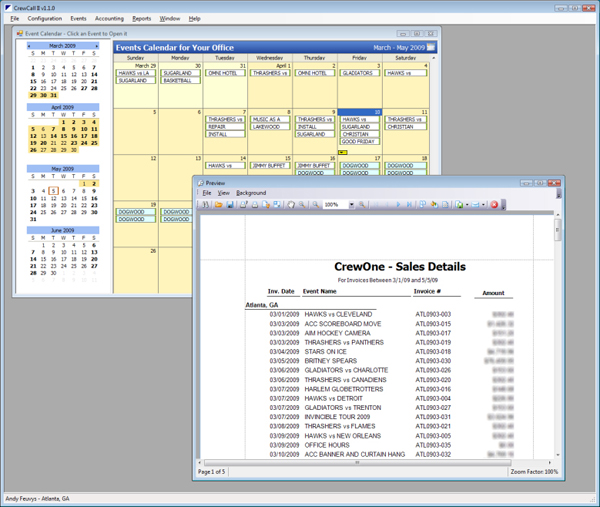This screenshot has width=600, height=507.
Task: Open the View menu in Preview window
Action: coord(223,193)
